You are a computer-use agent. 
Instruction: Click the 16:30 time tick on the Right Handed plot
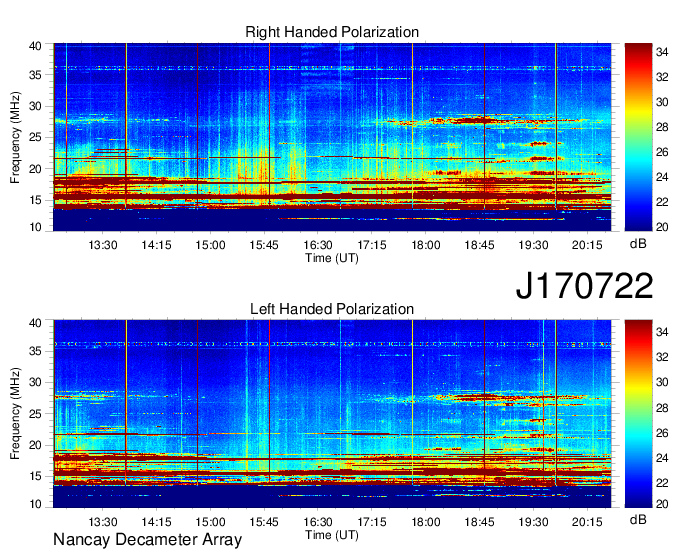click(x=318, y=245)
